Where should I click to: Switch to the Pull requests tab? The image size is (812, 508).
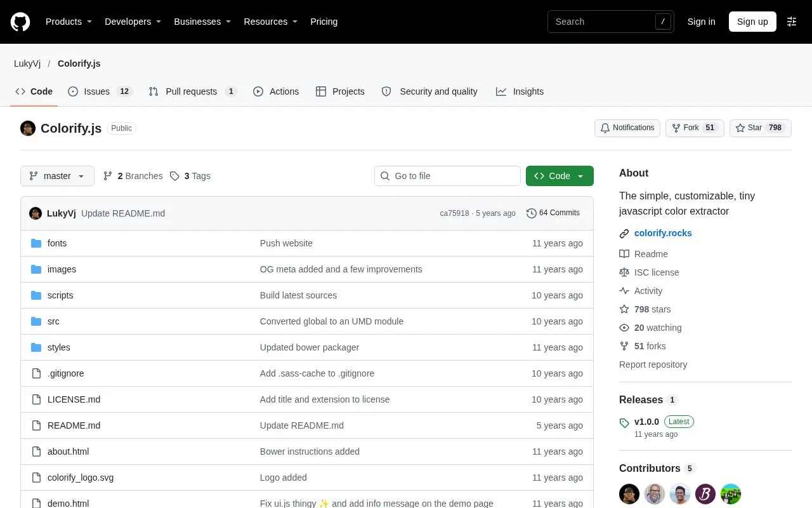[192, 91]
